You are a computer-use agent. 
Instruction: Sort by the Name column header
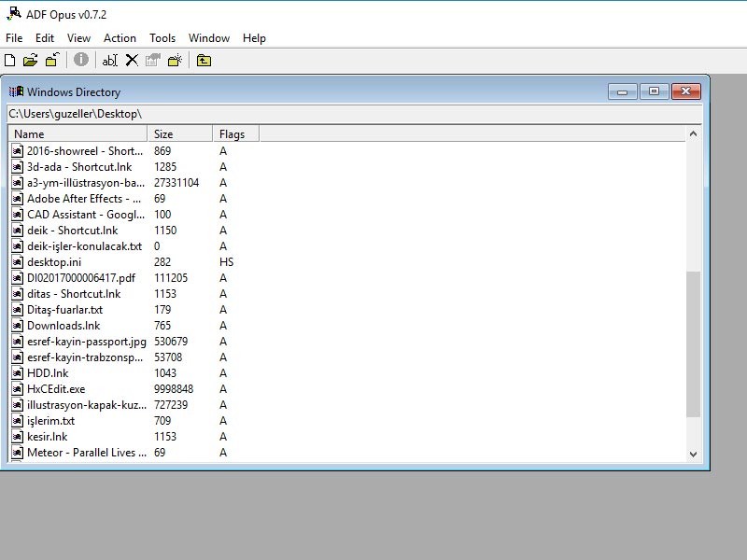tap(78, 133)
